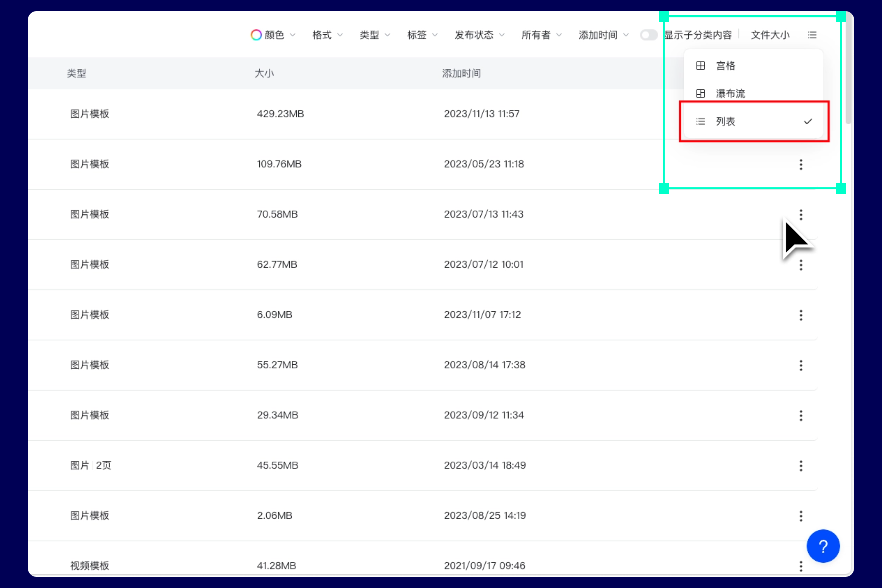Expand the 所有者 filter dropdown
The height and width of the screenshot is (588, 882).
542,35
